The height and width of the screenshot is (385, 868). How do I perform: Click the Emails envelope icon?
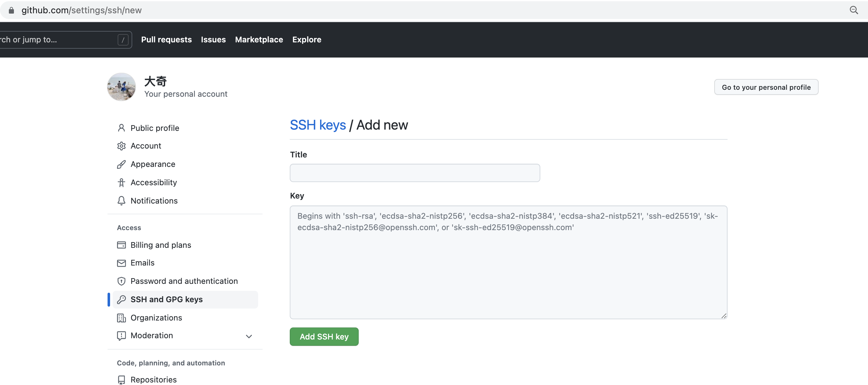(x=121, y=263)
